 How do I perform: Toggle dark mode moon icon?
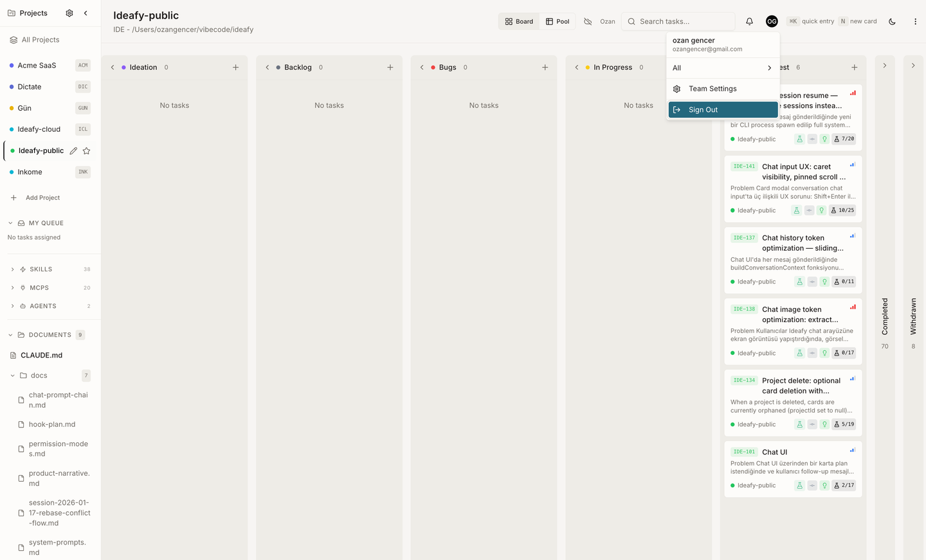click(892, 21)
